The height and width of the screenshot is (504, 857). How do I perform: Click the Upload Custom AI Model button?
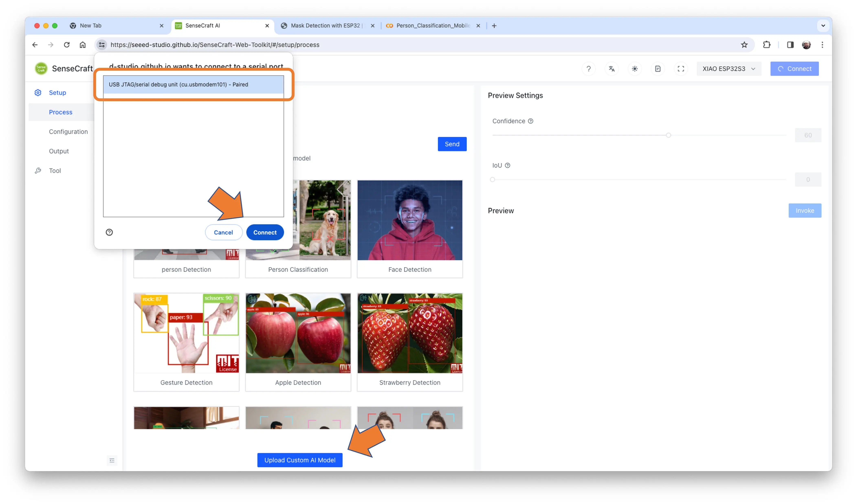[300, 460]
